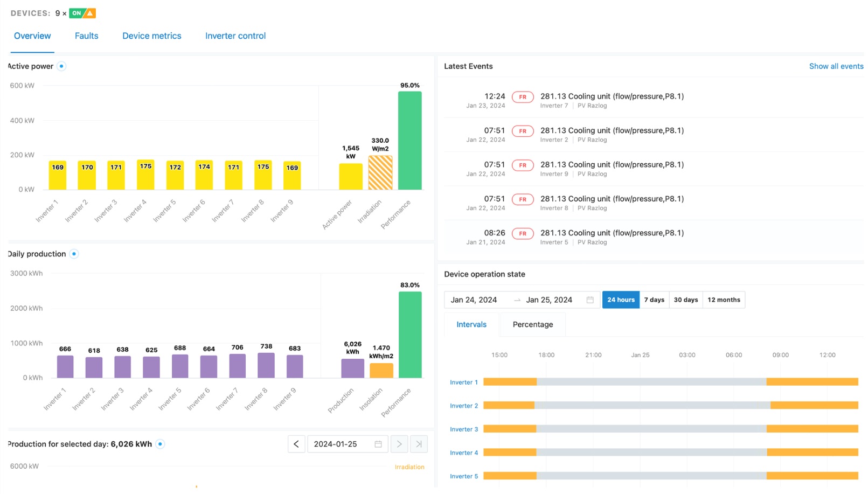Click Inverter 4 yellow bar labeled 175
The height and width of the screenshot is (494, 868).
(x=145, y=175)
